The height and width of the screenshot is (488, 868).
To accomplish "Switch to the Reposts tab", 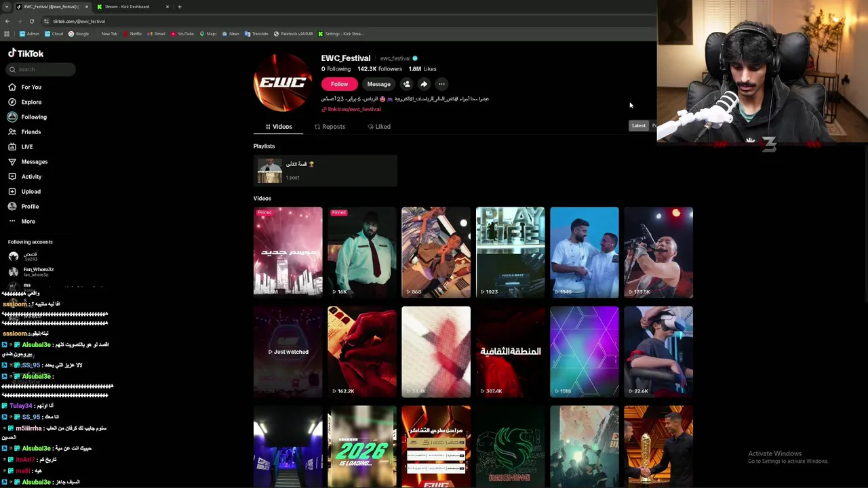I will pos(330,127).
